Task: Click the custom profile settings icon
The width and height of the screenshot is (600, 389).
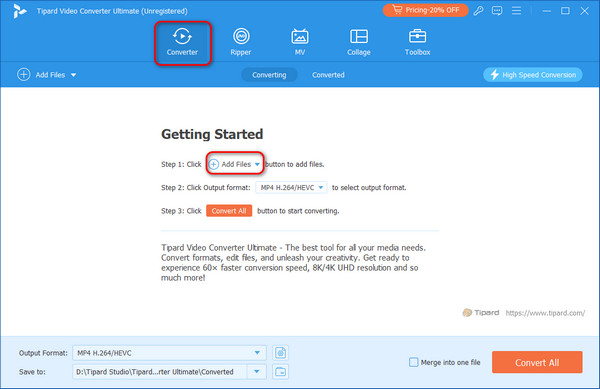Action: [x=280, y=353]
